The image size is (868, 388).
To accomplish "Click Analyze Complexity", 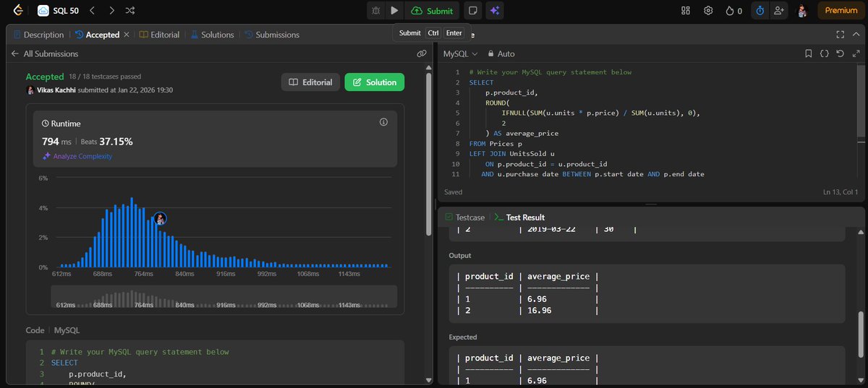I will click(77, 156).
